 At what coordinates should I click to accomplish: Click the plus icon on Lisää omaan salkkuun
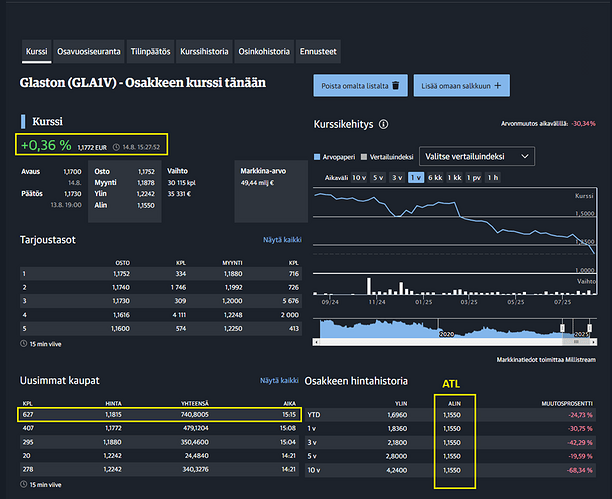pyautogui.click(x=496, y=87)
